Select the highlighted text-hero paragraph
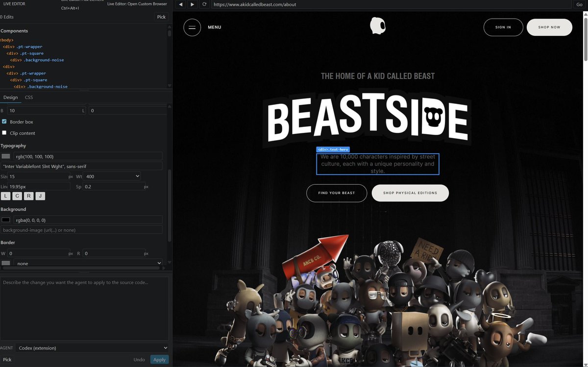Viewport: 588px width, 367px height. 377,164
